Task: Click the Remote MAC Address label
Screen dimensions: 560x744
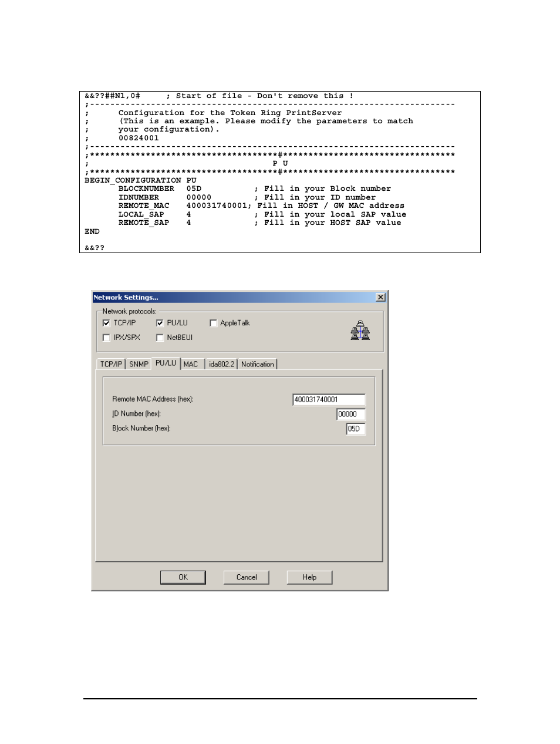Action: (153, 399)
